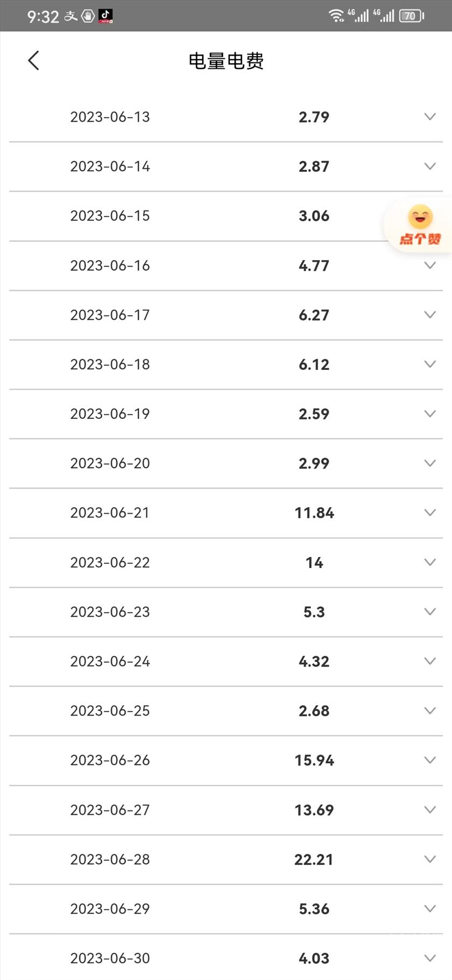Expand the 2023-06-14 row chevron
Viewport: 452px width, 980px height.
tap(430, 166)
